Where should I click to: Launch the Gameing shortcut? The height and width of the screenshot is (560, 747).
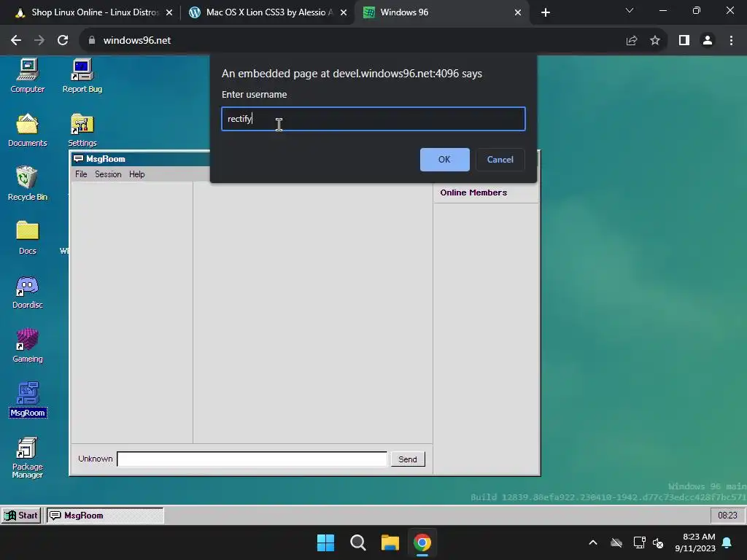click(x=28, y=346)
